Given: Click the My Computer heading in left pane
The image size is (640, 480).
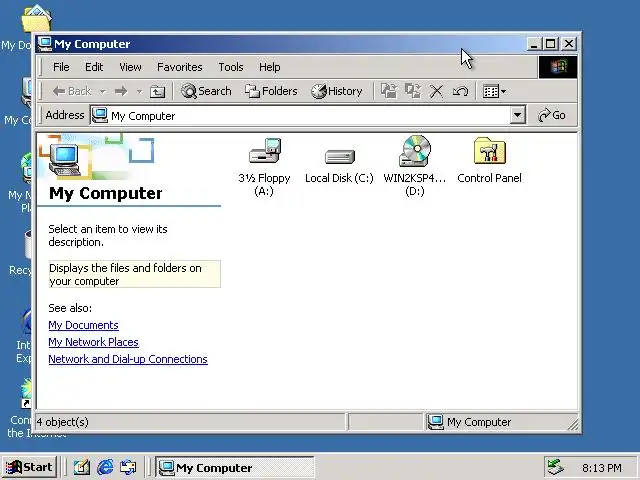Looking at the screenshot, I should point(106,193).
